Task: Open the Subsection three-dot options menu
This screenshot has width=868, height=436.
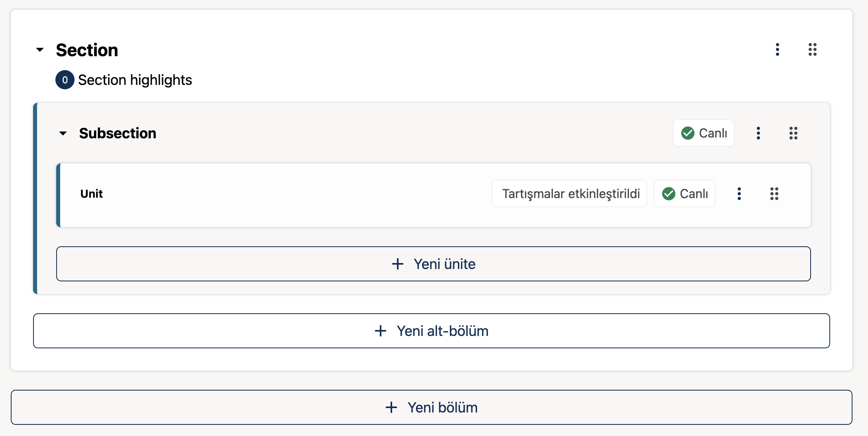Action: click(758, 133)
